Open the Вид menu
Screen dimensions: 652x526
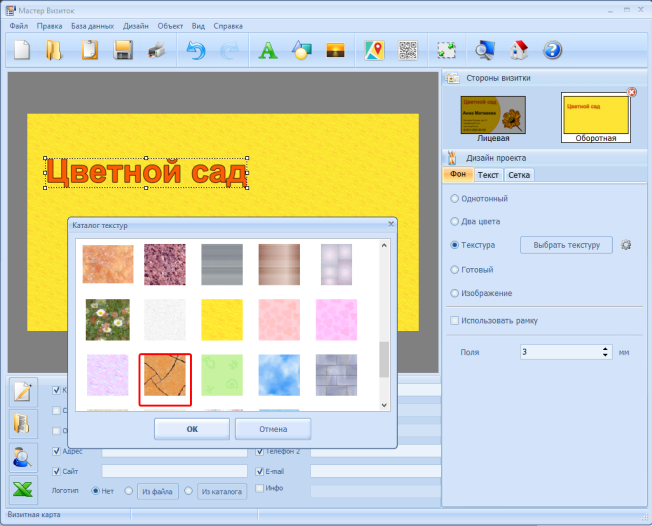198,26
